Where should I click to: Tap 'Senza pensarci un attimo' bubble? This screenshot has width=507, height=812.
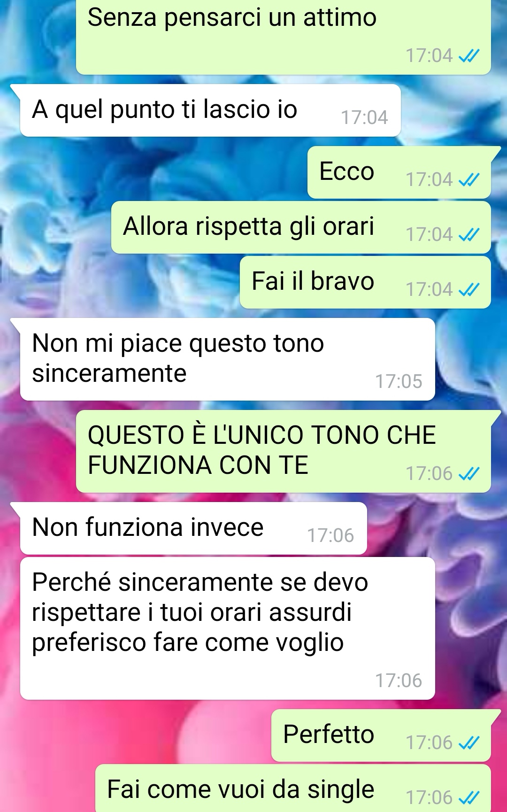284,37
